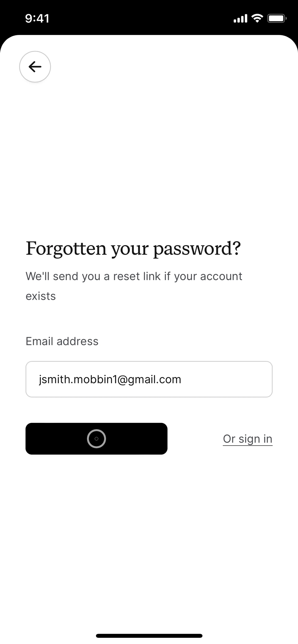Place cursor in jsmith.mobbin1@gmail.com text
This screenshot has width=298, height=644.
coord(110,380)
